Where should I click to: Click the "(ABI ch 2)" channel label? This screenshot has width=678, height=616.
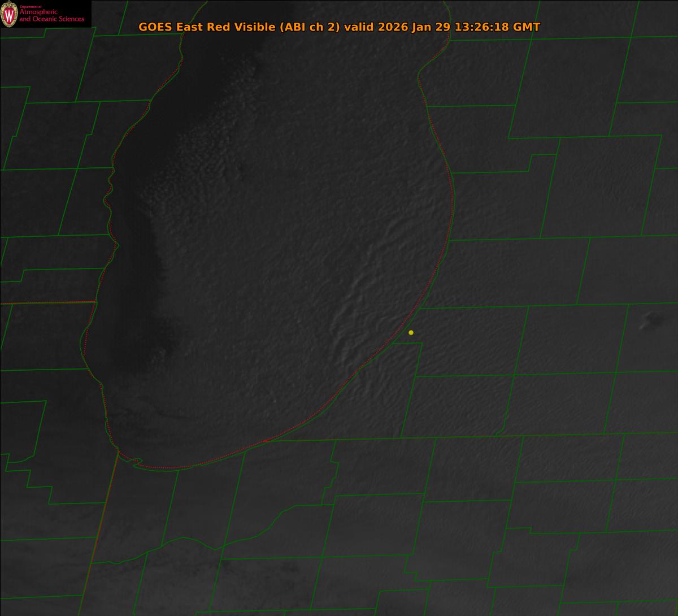click(310, 27)
